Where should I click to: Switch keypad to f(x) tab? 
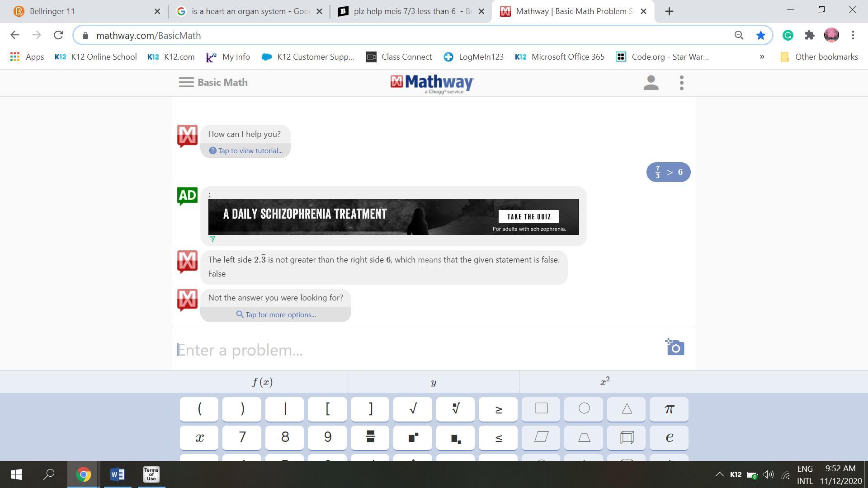262,382
